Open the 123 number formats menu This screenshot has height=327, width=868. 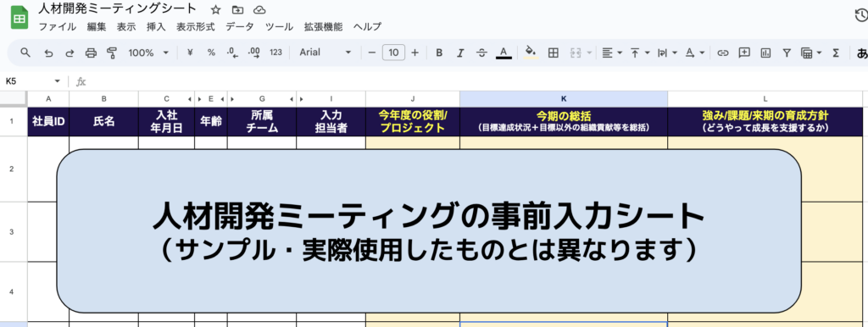275,53
